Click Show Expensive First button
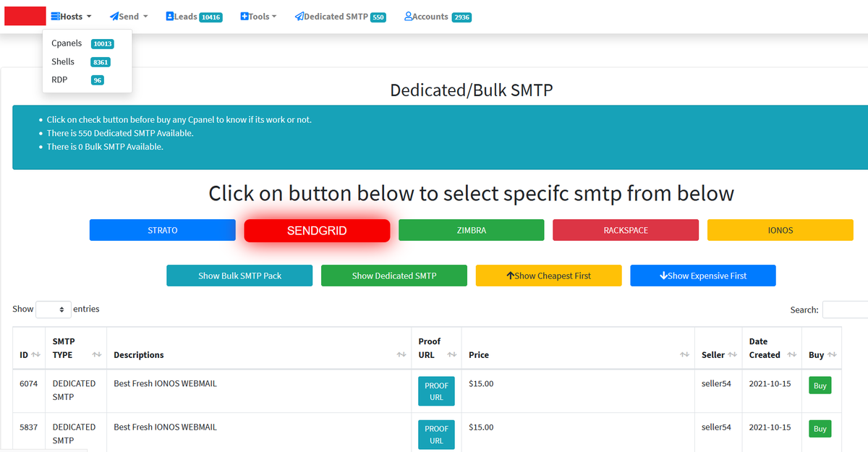This screenshot has height=452, width=868. [x=703, y=276]
